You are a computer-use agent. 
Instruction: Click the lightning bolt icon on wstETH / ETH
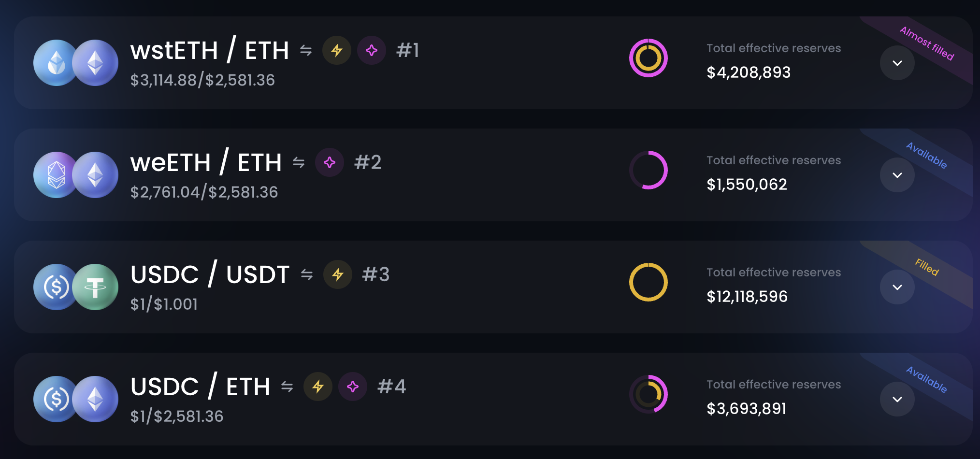click(337, 50)
